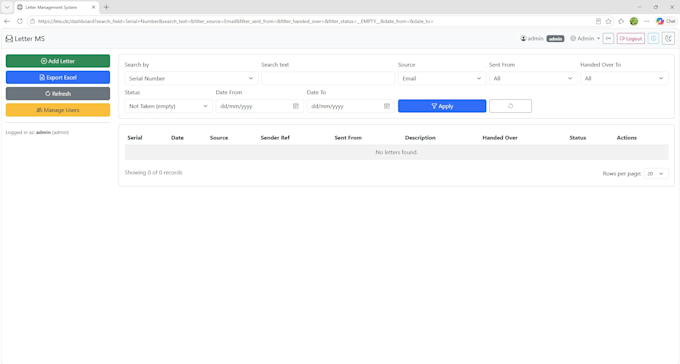
Task: Open browser settings and more menu
Action: tap(647, 21)
